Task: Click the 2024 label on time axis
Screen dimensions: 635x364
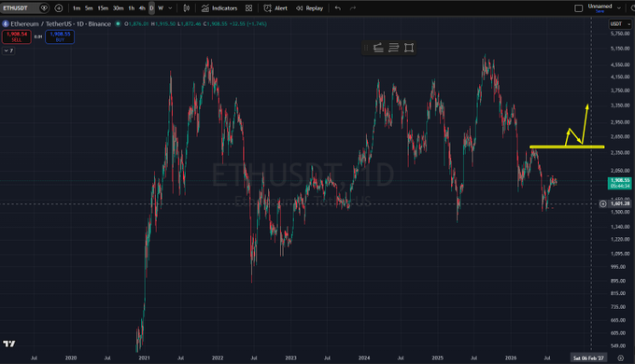Action: (364, 357)
